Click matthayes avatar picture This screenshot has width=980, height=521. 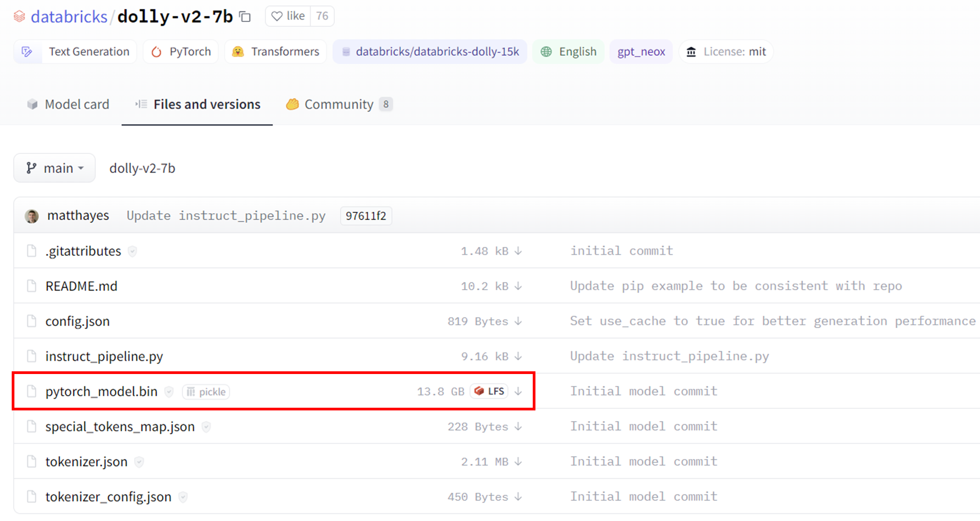32,216
